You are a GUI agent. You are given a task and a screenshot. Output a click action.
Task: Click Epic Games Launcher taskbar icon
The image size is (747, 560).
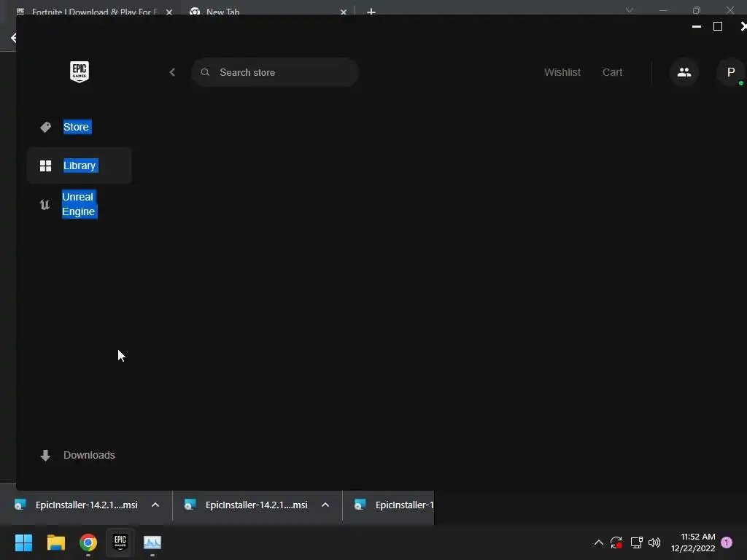pyautogui.click(x=120, y=542)
